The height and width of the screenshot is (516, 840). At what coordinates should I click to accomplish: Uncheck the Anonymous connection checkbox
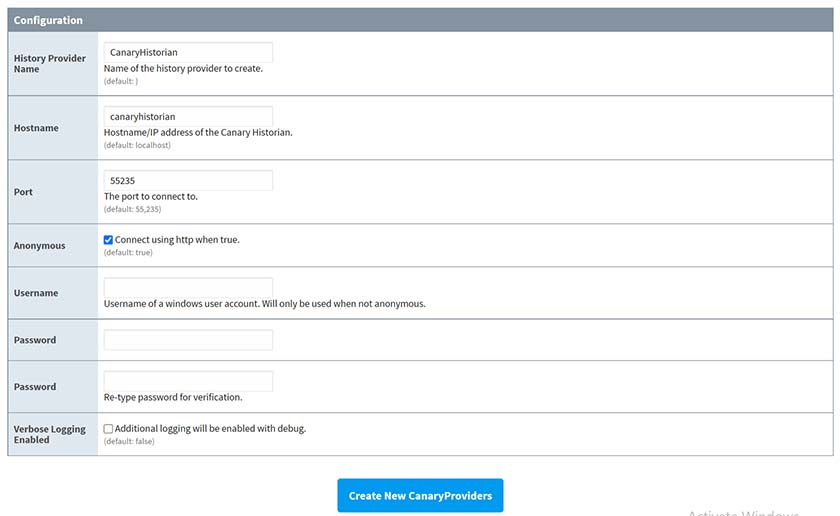[108, 240]
